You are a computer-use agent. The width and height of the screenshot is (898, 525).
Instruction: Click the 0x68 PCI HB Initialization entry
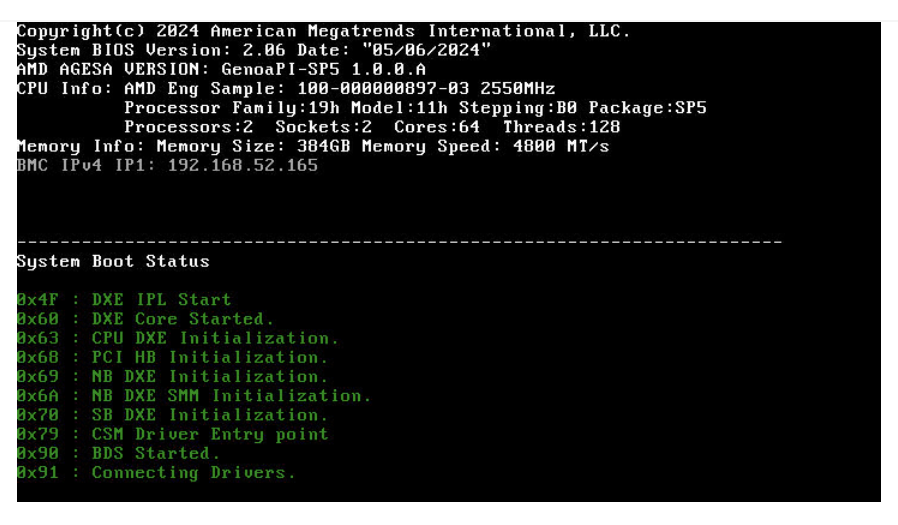172,357
